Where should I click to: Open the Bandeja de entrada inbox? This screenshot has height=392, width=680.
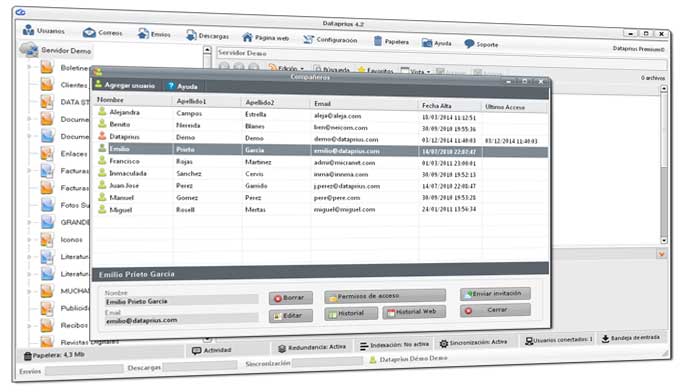631,338
